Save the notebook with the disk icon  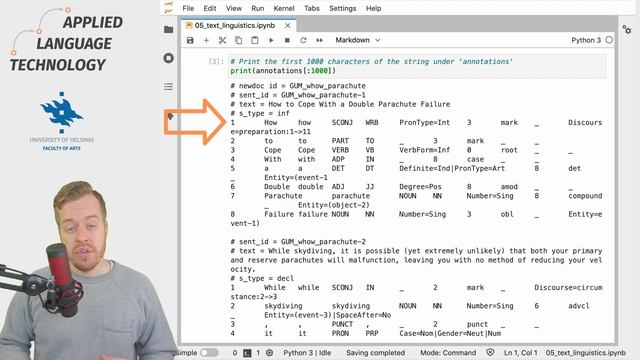pyautogui.click(x=190, y=40)
